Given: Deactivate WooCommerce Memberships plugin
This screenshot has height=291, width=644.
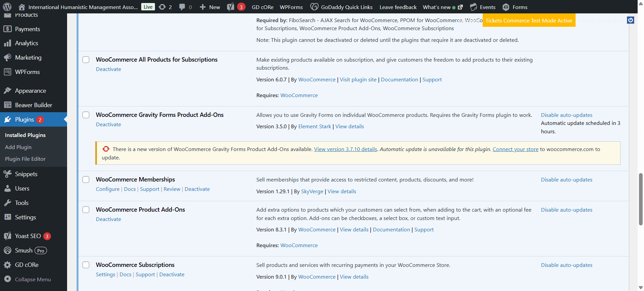Looking at the screenshot, I should 197,189.
